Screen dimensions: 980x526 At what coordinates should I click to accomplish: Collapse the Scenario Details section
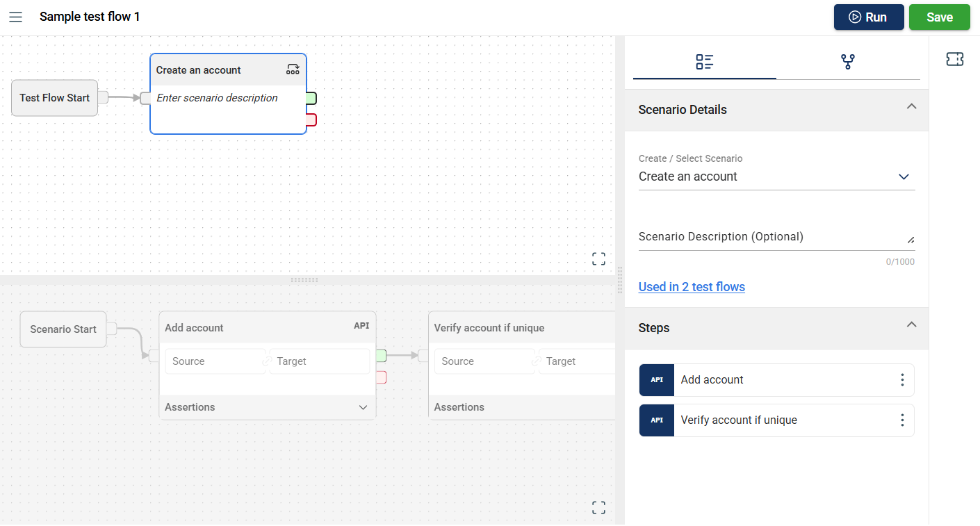911,107
